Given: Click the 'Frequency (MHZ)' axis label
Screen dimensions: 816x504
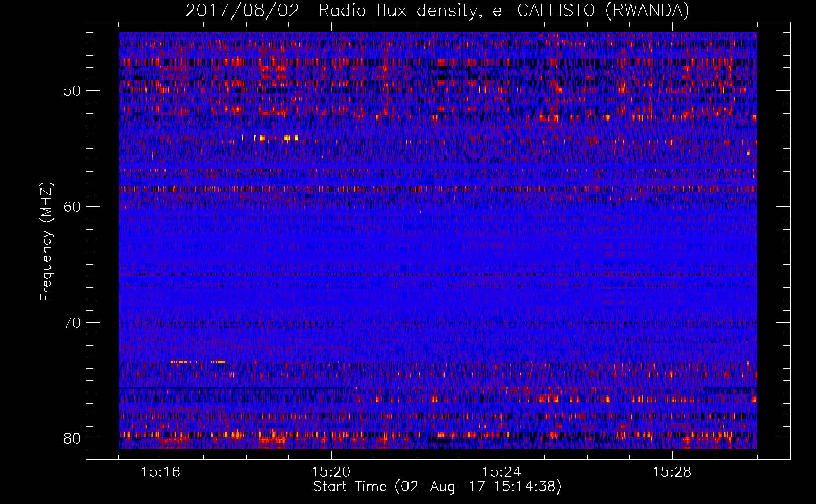Looking at the screenshot, I should tap(46, 242).
